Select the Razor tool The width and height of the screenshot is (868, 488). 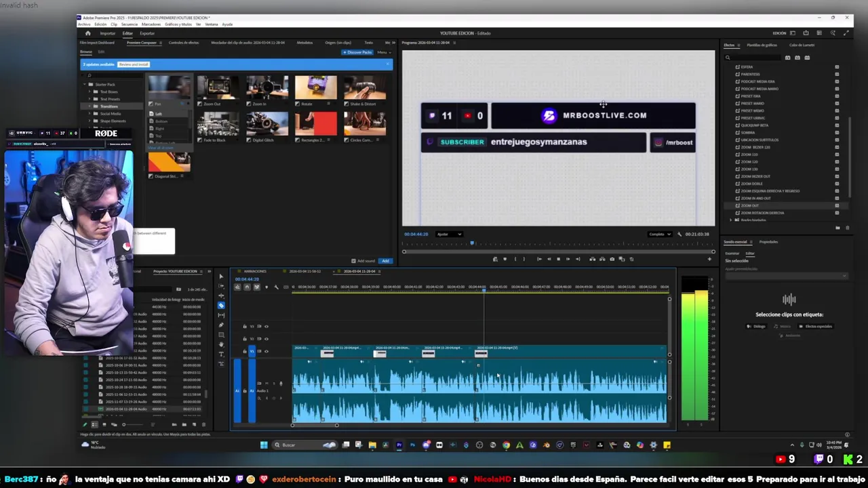click(221, 306)
